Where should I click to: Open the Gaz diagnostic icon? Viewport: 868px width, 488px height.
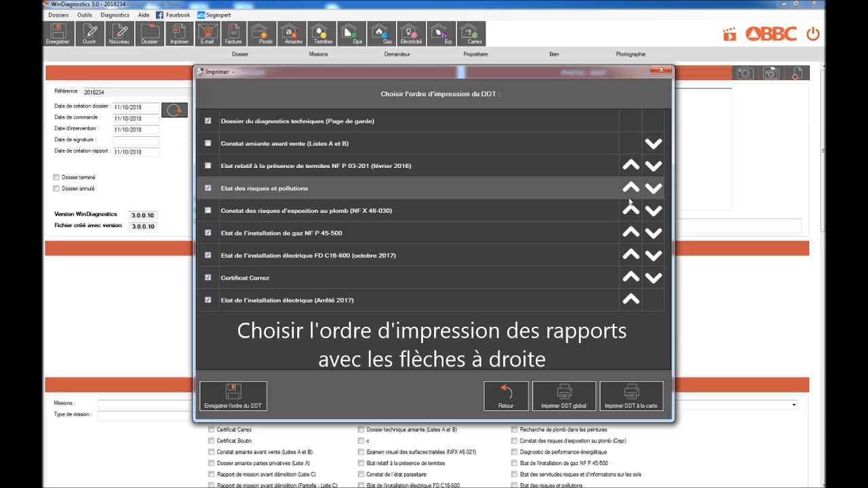point(382,33)
